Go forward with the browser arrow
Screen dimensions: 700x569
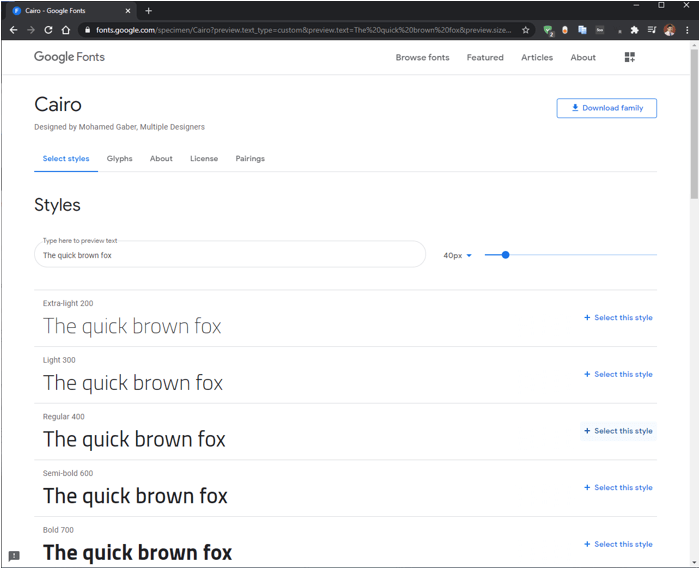pyautogui.click(x=31, y=30)
